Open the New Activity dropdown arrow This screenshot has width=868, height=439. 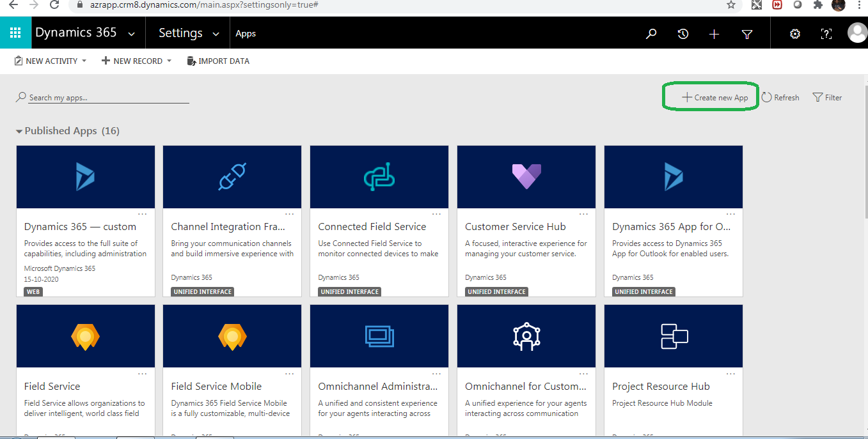point(84,61)
